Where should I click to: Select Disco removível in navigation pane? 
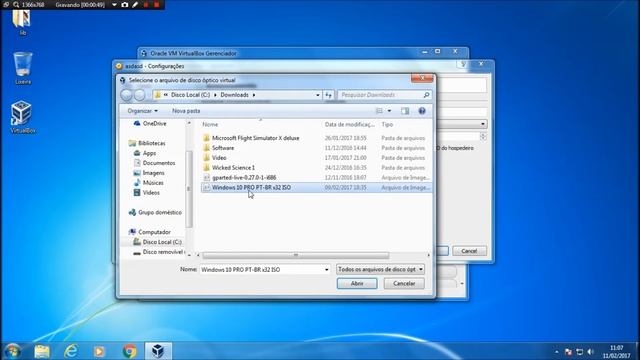click(159, 252)
